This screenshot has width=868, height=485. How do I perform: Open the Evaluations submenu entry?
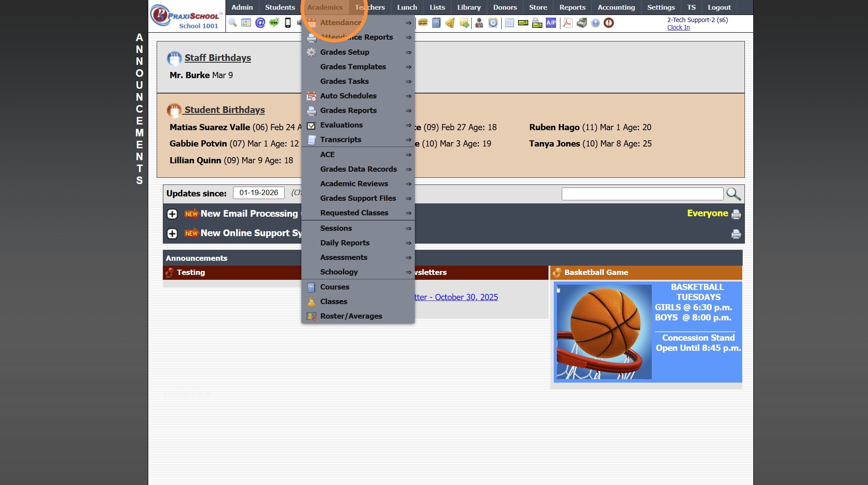click(341, 125)
